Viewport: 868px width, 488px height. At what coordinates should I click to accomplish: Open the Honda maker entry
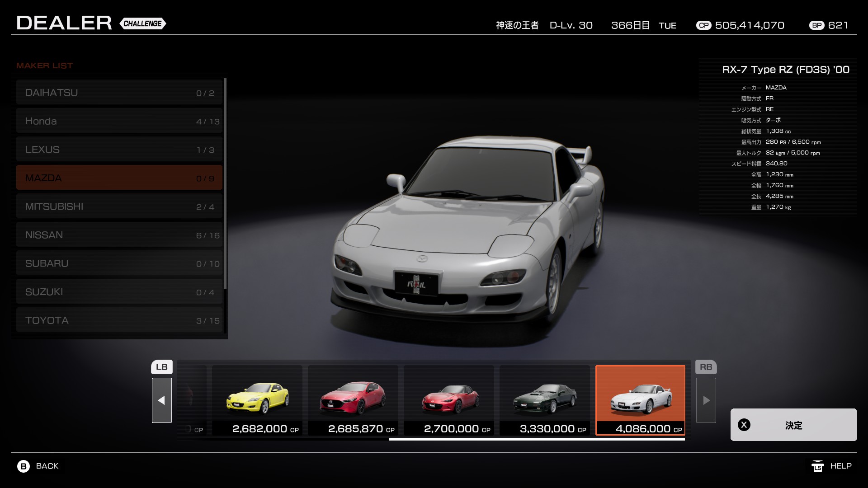pyautogui.click(x=119, y=121)
